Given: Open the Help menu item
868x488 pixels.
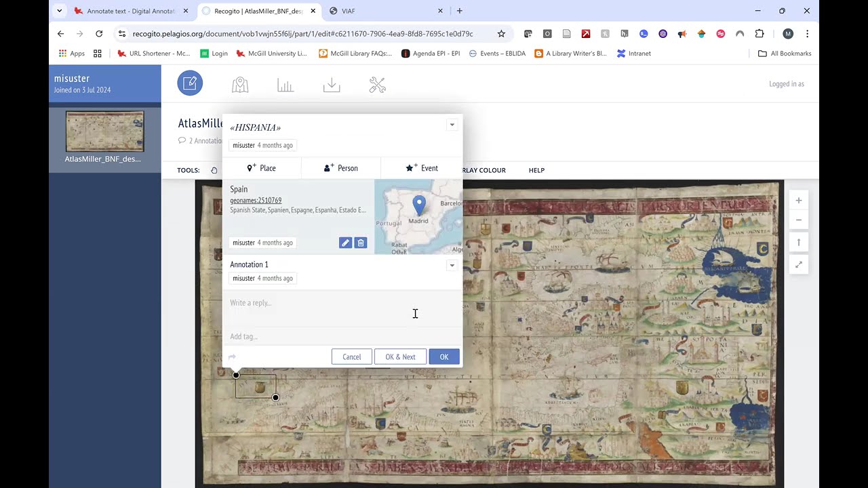Looking at the screenshot, I should click(536, 170).
